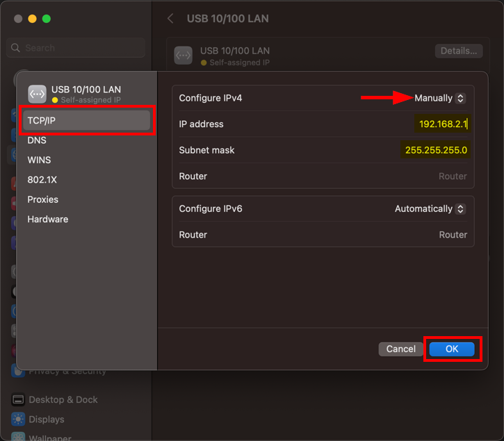Click the Search field in System Settings sidebar

(x=76, y=48)
